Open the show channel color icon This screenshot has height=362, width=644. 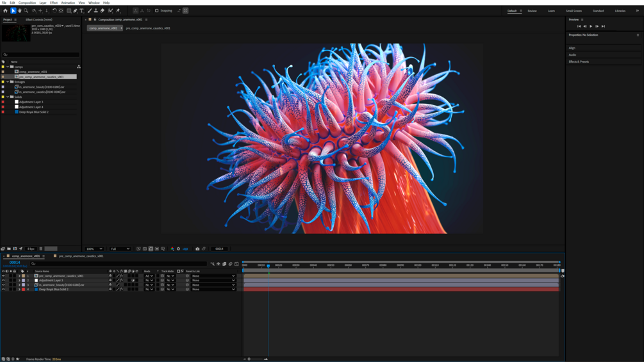pyautogui.click(x=172, y=249)
